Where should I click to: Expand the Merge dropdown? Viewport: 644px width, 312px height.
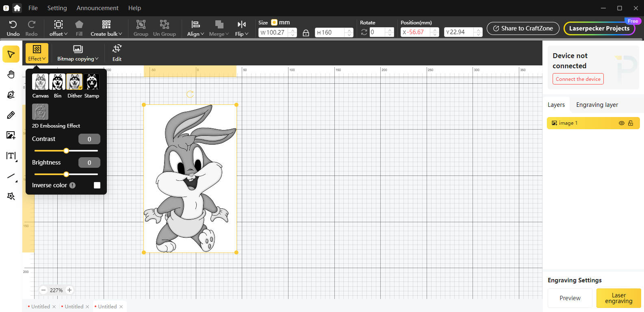pyautogui.click(x=219, y=28)
